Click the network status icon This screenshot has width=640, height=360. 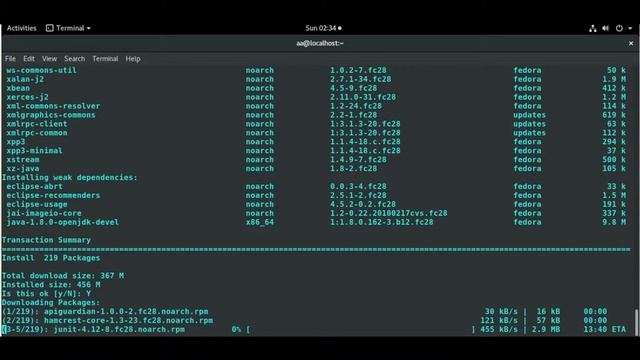point(592,28)
